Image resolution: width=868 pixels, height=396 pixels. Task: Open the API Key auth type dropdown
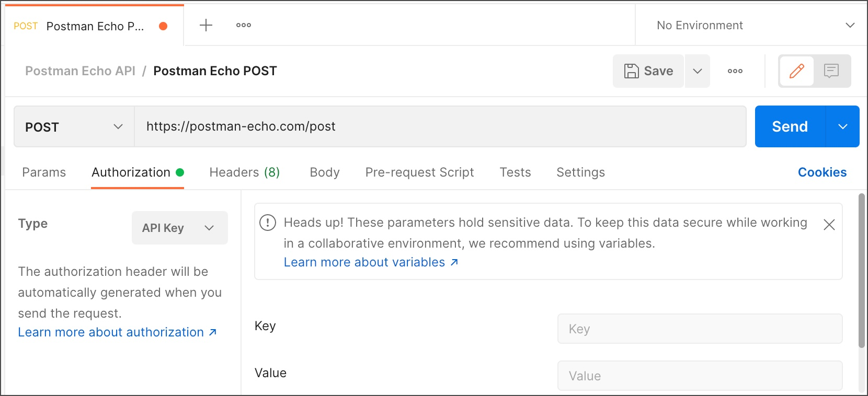coord(180,228)
